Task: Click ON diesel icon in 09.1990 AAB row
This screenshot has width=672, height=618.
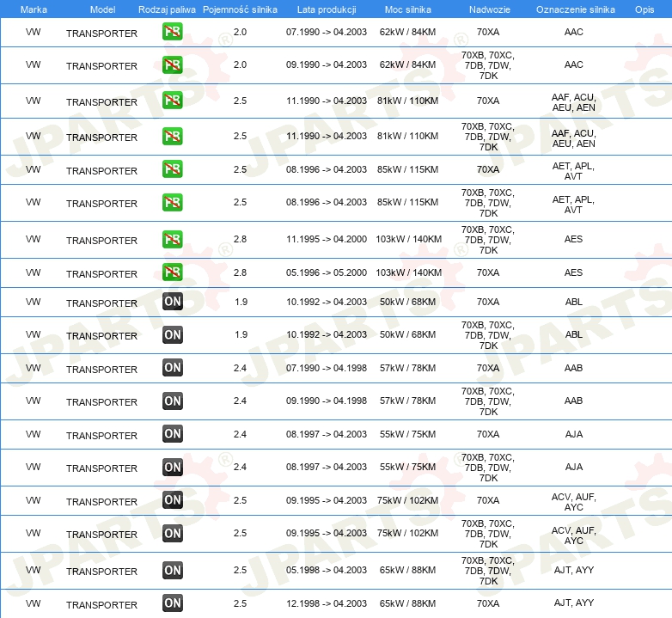Action: click(x=172, y=401)
